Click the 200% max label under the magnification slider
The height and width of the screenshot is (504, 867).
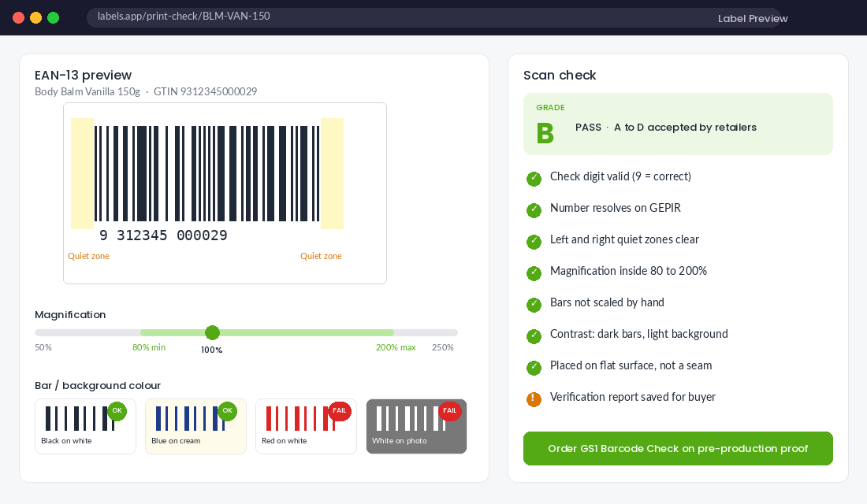pos(396,347)
